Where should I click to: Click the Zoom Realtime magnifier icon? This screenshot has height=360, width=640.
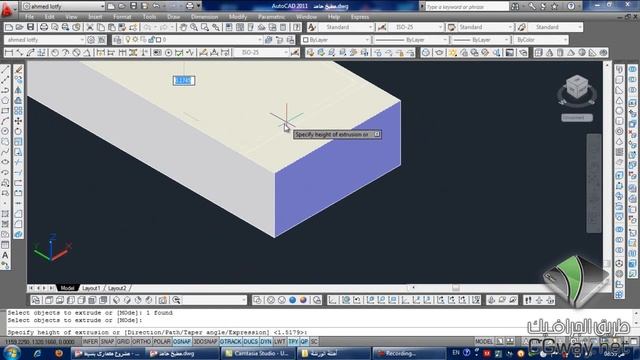tap(193, 27)
